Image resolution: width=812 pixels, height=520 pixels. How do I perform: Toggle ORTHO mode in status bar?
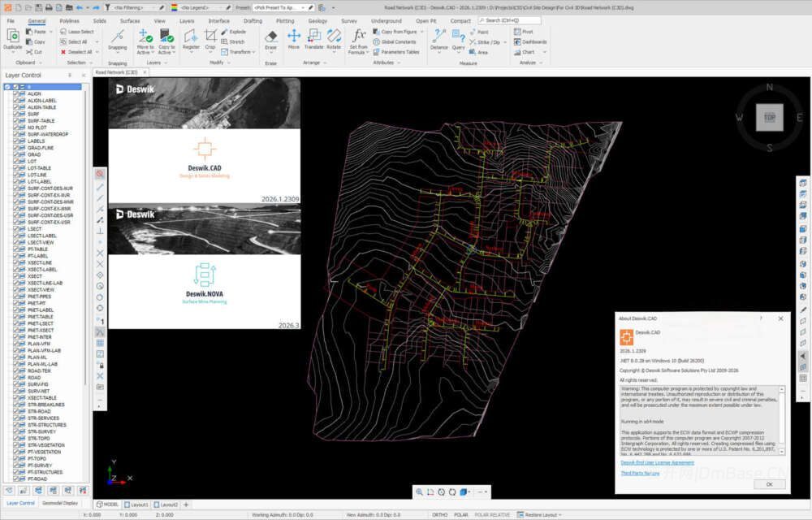click(439, 515)
